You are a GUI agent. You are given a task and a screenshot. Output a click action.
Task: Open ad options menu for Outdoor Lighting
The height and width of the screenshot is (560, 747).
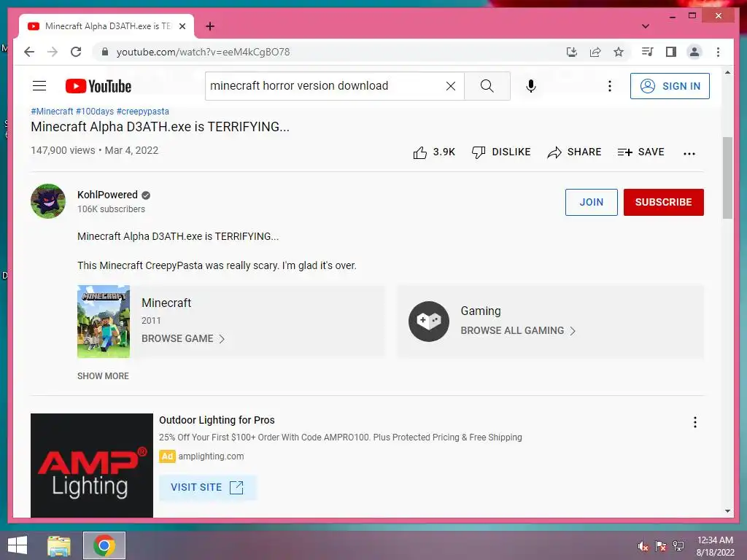click(695, 422)
